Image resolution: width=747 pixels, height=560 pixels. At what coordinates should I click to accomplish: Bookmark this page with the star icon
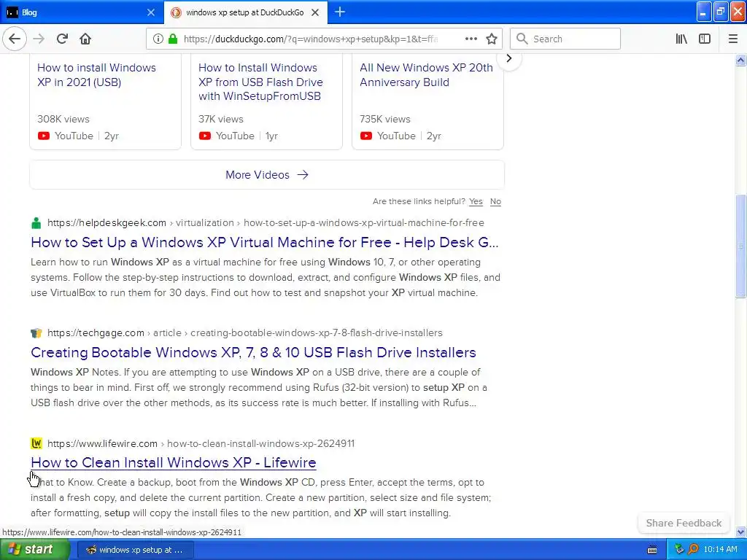[492, 39]
